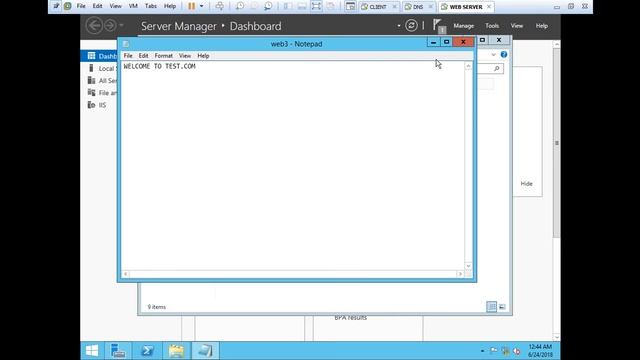Switch Explorer to details view icon
The image size is (640, 360).
coord(491,307)
